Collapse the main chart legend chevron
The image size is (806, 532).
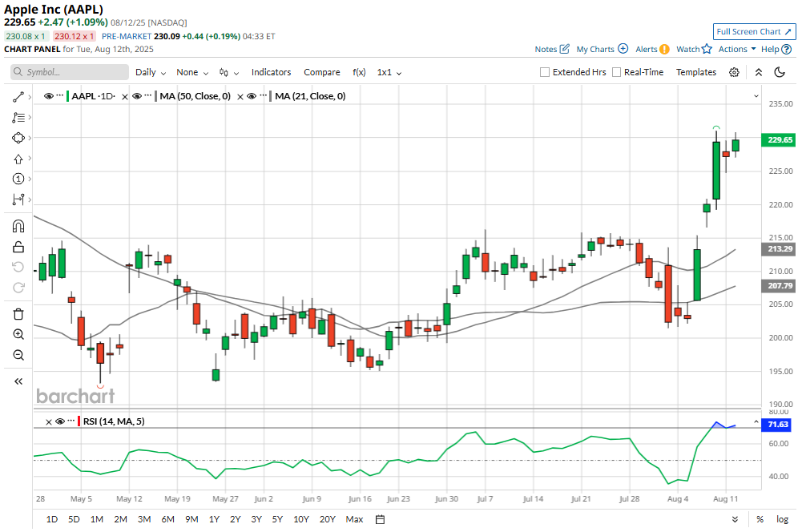[x=756, y=96]
